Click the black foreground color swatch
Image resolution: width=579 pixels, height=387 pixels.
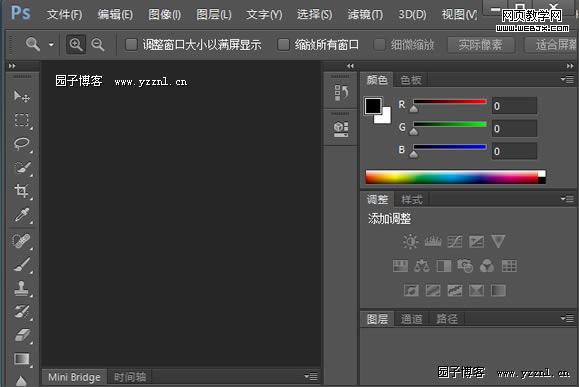[373, 106]
